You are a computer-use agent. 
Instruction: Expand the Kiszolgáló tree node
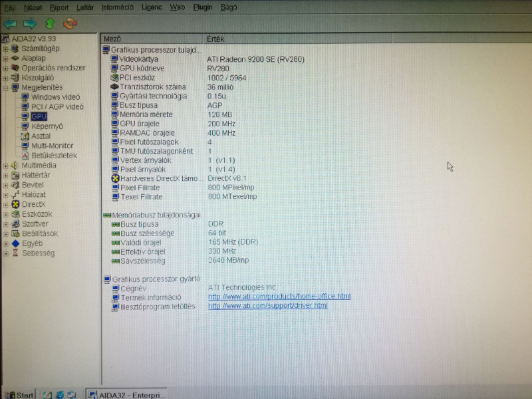[5, 78]
